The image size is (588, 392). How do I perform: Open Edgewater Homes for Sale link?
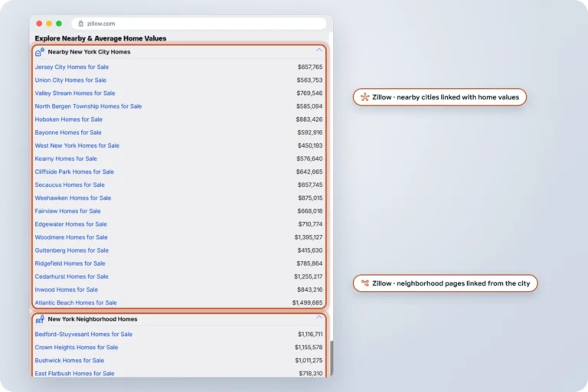point(71,224)
